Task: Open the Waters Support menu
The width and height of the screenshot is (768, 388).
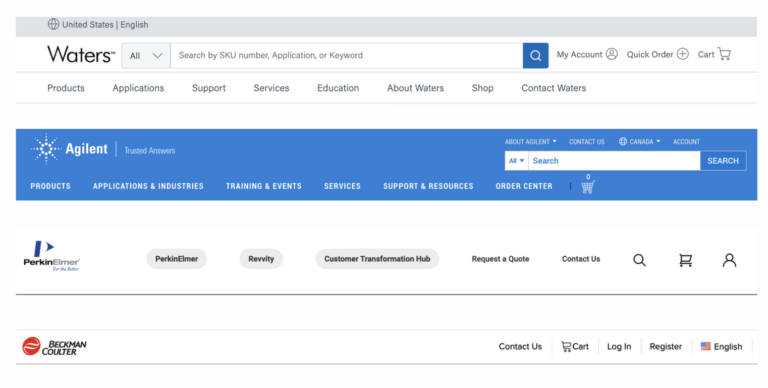Action: 209,88
